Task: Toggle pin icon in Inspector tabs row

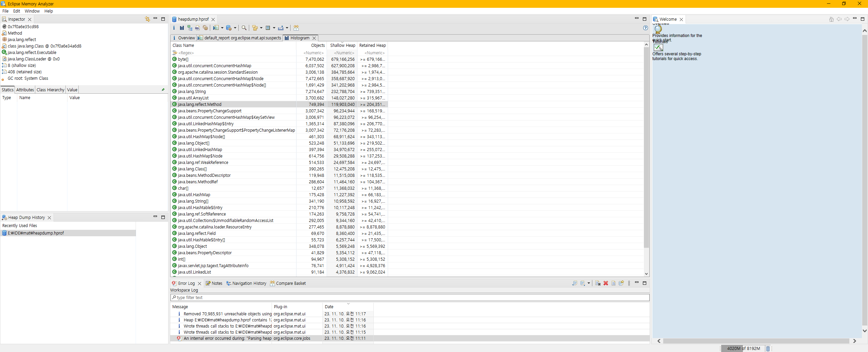Action: [163, 90]
